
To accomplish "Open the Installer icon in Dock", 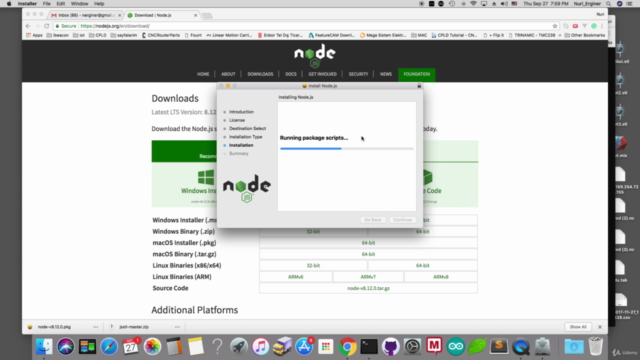I will (542, 347).
